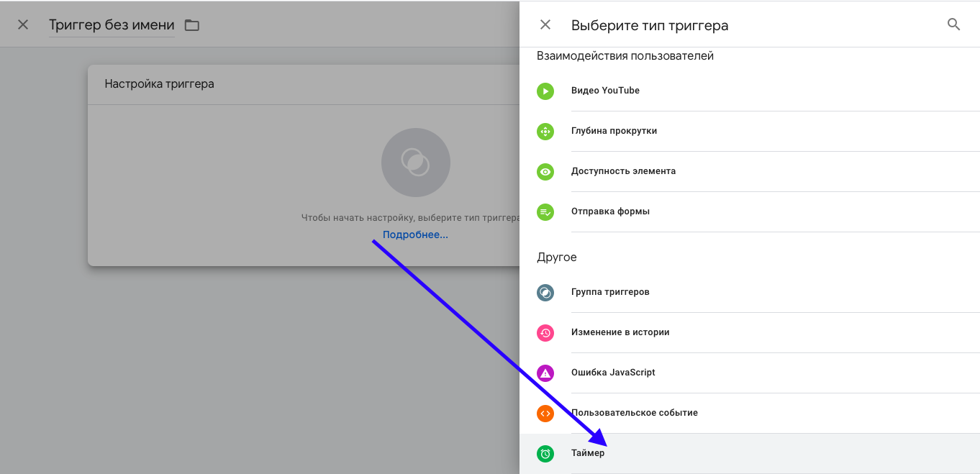Viewport: 980px width, 474px height.
Task: Close the trigger type selection panel
Action: (545, 24)
